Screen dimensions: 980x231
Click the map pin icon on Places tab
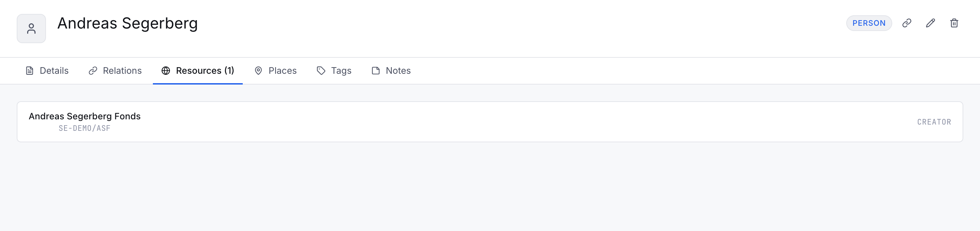click(258, 71)
